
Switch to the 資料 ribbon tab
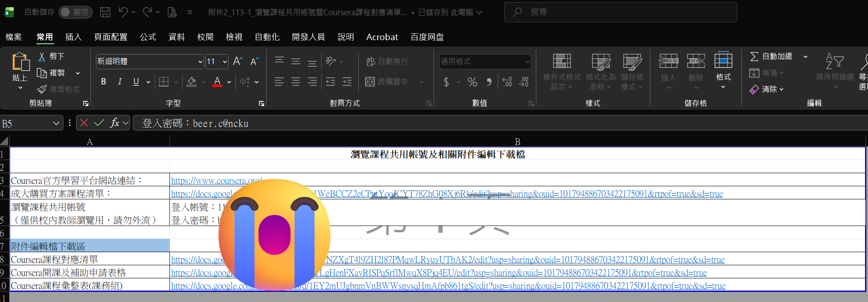pos(177,37)
